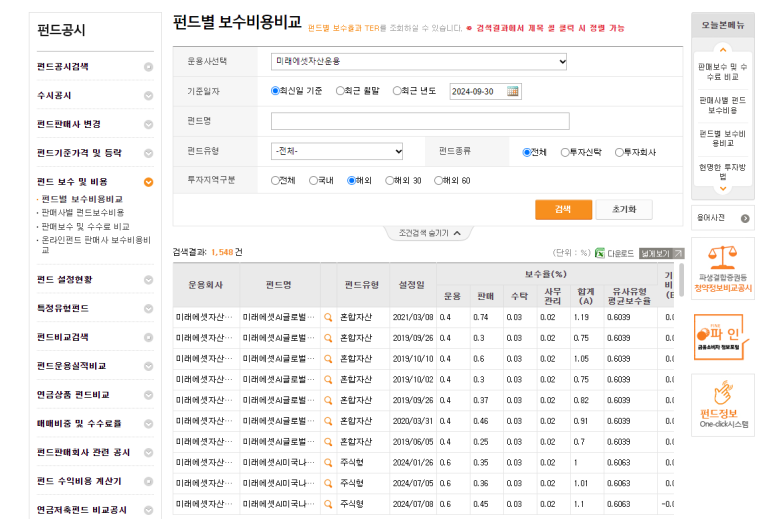
Task: Select 최신일 기준 radio button
Action: 275,91
